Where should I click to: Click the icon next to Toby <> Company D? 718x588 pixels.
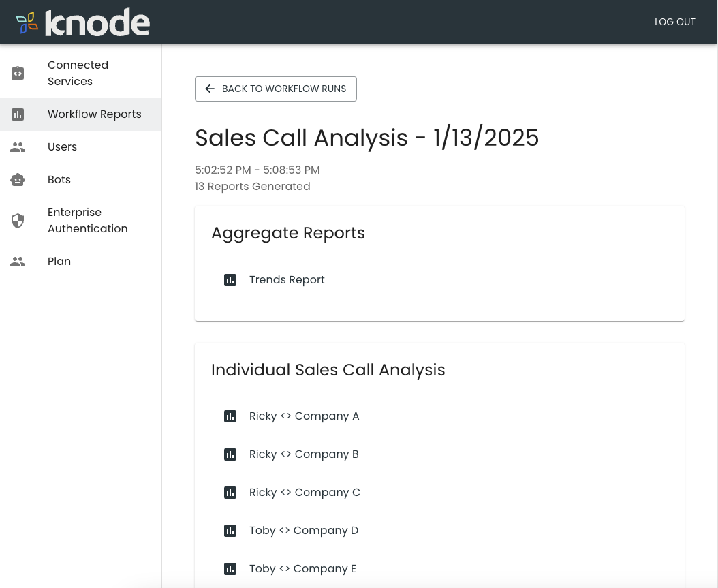coord(230,531)
